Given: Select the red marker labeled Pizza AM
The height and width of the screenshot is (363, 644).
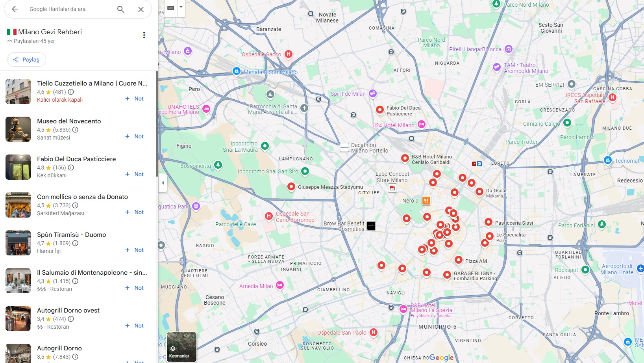Looking at the screenshot, I should point(458,260).
